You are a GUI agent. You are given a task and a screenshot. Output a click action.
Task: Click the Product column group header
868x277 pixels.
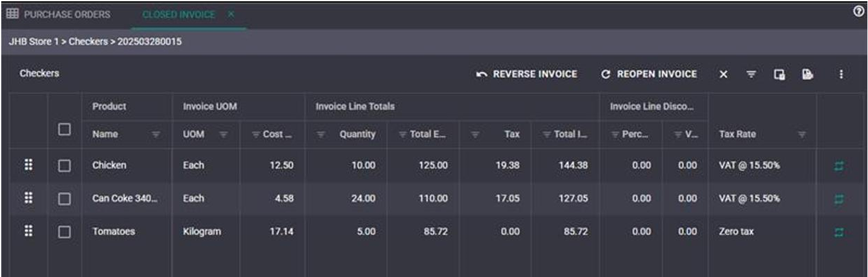tap(109, 106)
